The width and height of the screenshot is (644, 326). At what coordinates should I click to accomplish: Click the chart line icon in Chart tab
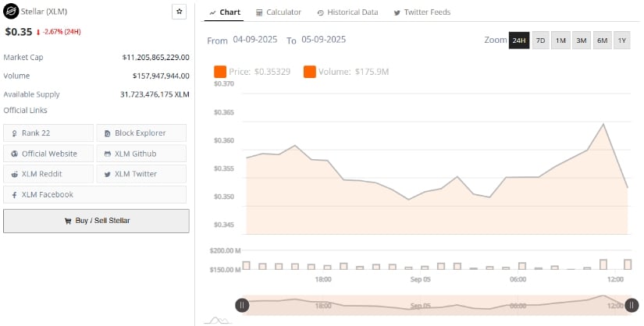click(x=213, y=12)
